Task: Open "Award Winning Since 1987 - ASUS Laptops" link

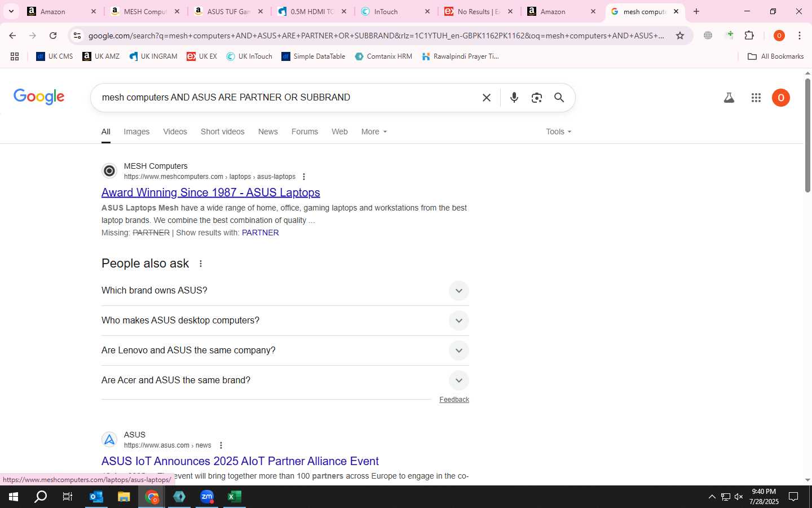Action: [211, 192]
